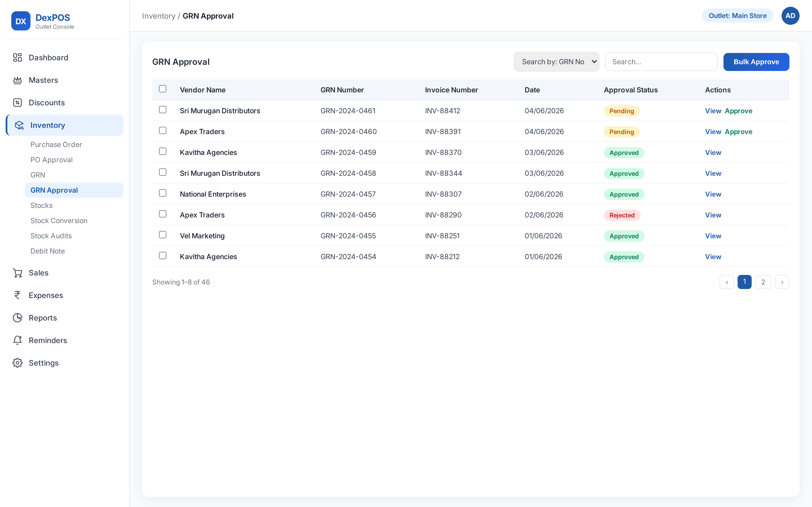Image resolution: width=812 pixels, height=507 pixels.
Task: Approve the Apex Traders GRN-2024-0460 entry
Action: tap(738, 132)
